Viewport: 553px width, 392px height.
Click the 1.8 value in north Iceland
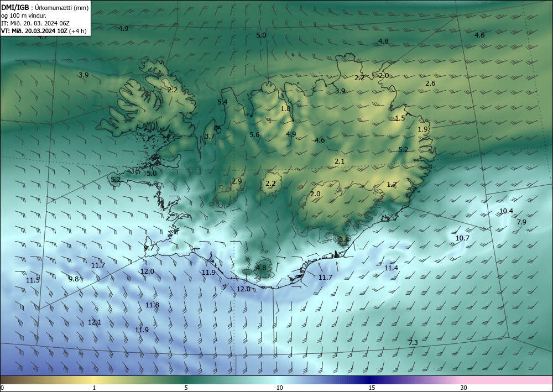tap(285, 108)
